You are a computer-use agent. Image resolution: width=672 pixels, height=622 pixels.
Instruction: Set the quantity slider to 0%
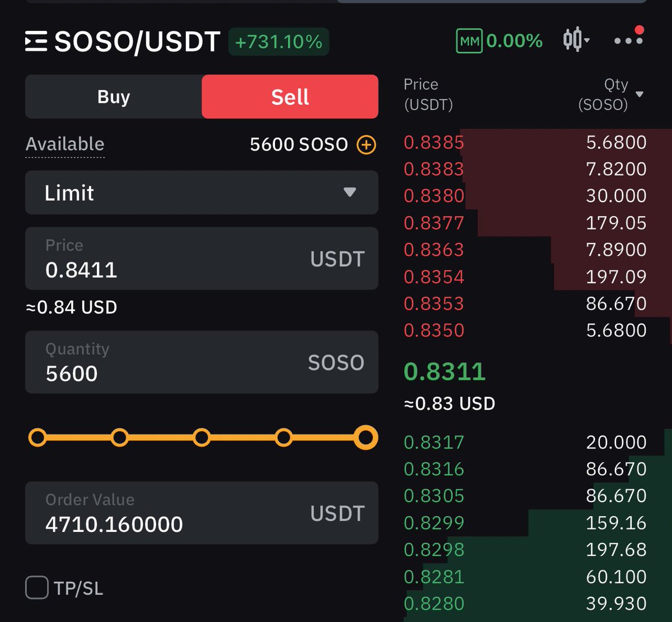point(38,437)
